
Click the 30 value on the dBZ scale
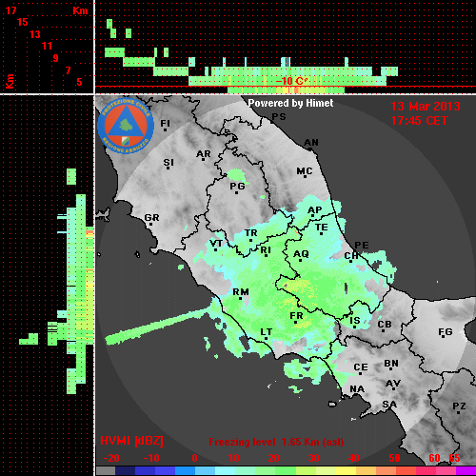click(x=313, y=458)
